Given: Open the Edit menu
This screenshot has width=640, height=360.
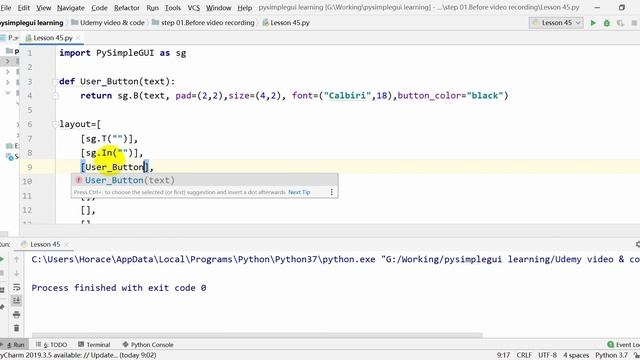Looking at the screenshot, I should pyautogui.click(x=24, y=8).
